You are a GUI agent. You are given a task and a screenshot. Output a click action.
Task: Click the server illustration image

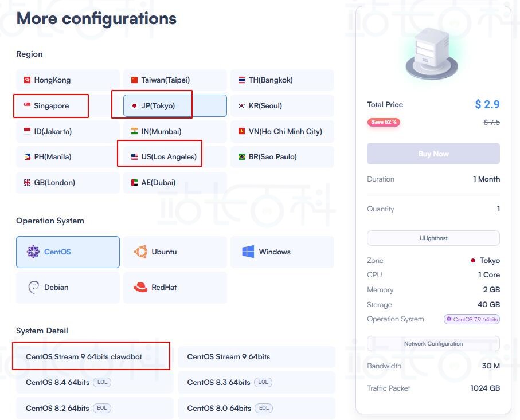pos(432,54)
